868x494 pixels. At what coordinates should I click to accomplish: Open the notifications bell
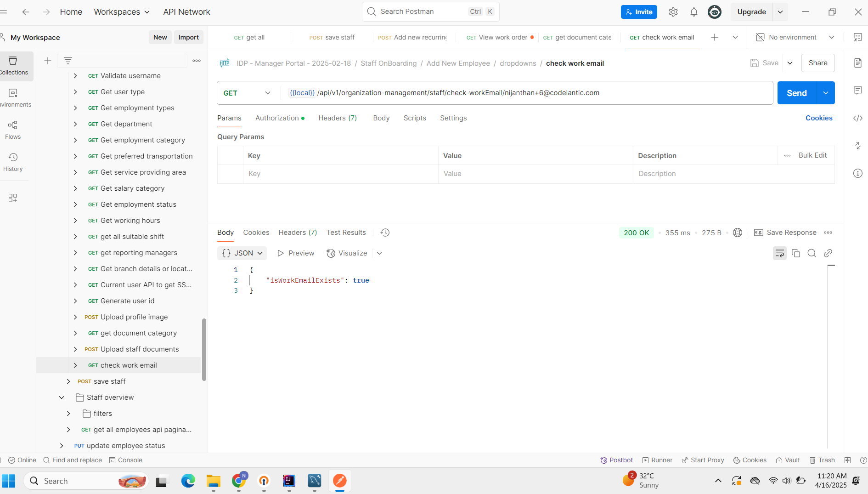click(x=694, y=12)
